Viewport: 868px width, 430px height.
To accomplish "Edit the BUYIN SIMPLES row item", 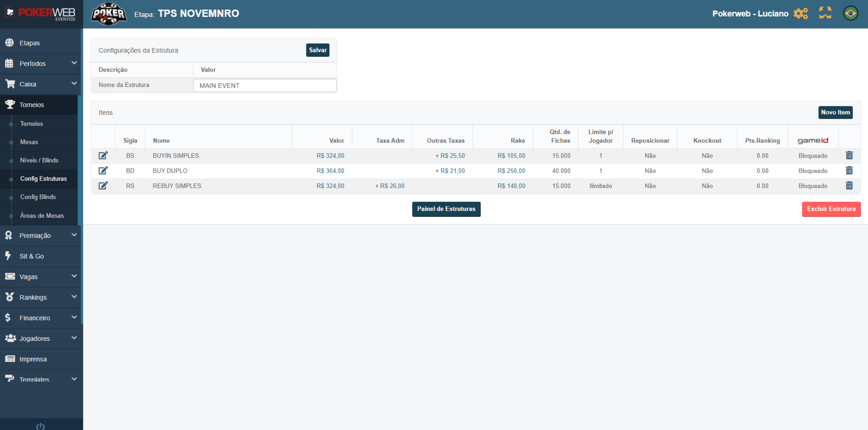I will tap(103, 155).
